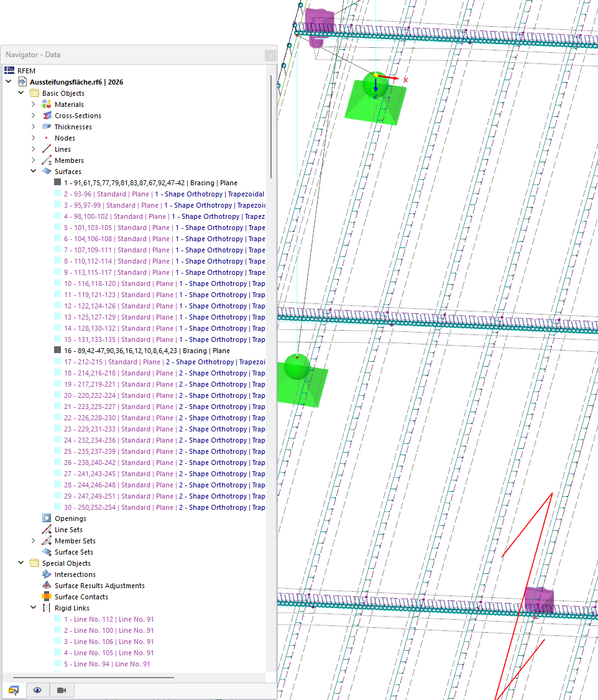The height and width of the screenshot is (700, 598).
Task: Click the navigator vertical scrollbar
Action: click(271, 127)
